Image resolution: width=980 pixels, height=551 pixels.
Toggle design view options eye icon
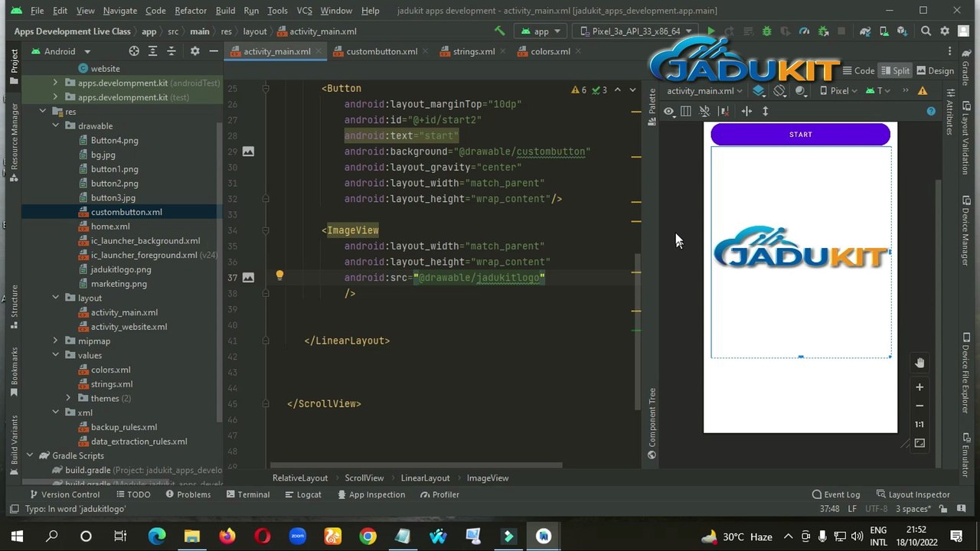[668, 111]
